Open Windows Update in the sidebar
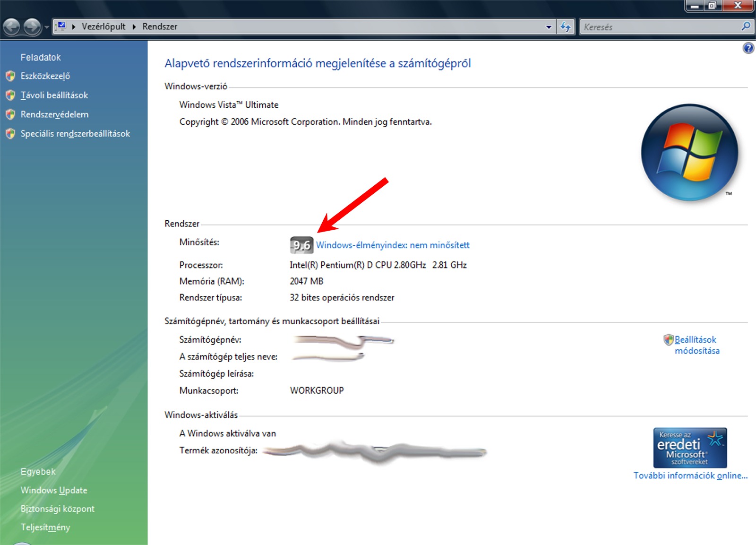The width and height of the screenshot is (756, 545). [x=54, y=490]
